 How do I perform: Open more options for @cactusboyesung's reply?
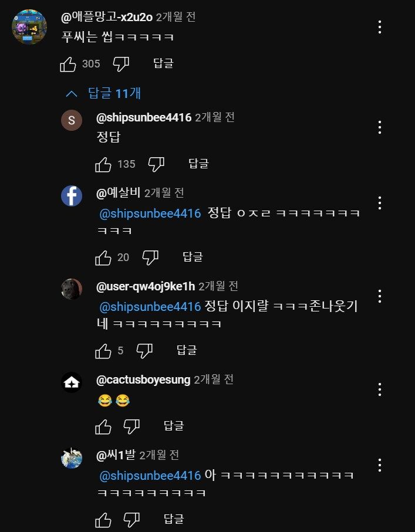(x=380, y=389)
